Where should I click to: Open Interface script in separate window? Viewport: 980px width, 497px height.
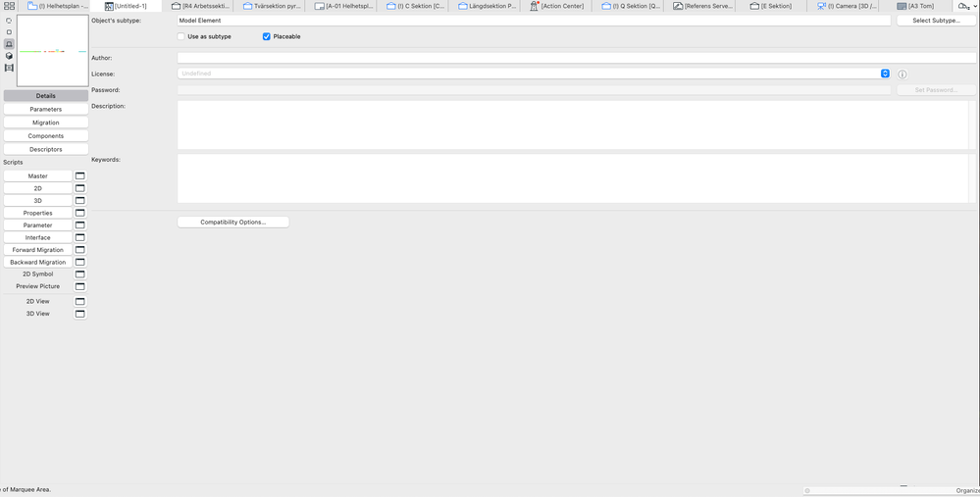click(80, 238)
